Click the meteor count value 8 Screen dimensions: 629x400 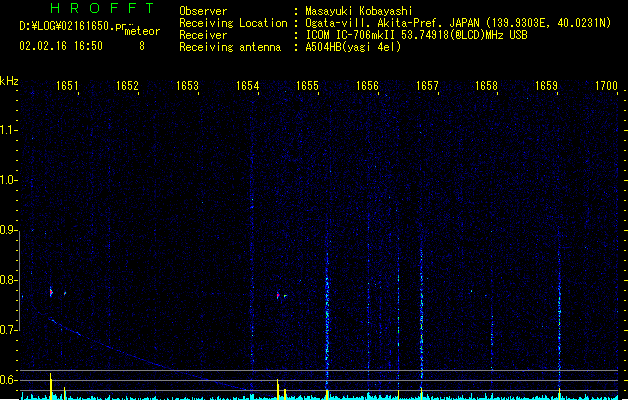pos(142,46)
